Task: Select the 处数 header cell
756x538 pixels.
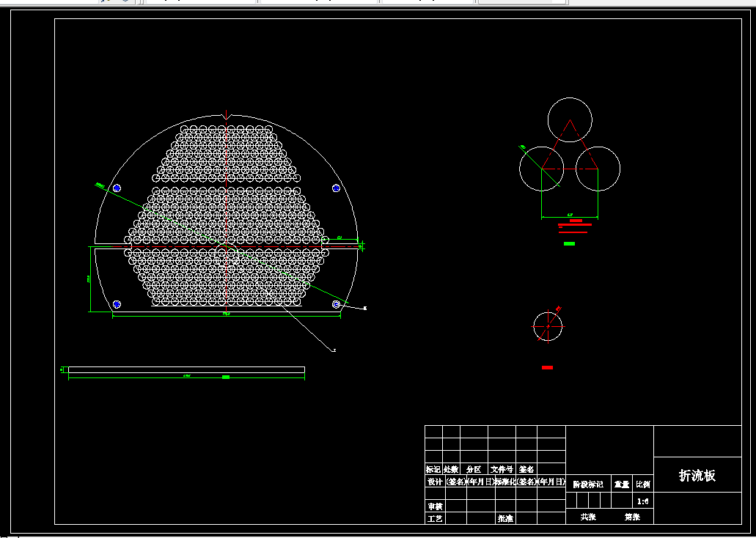Action: click(x=451, y=469)
